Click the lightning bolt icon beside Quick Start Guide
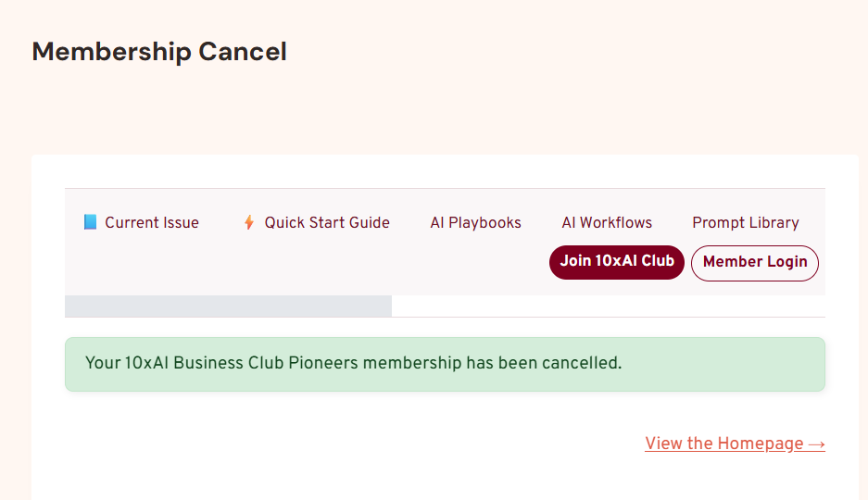 click(x=248, y=222)
